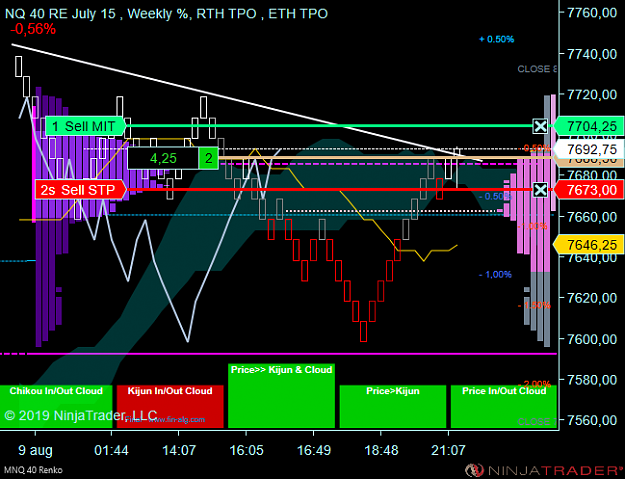Click the Price>Kijun green box
This screenshot has height=479, width=625.
(393, 406)
